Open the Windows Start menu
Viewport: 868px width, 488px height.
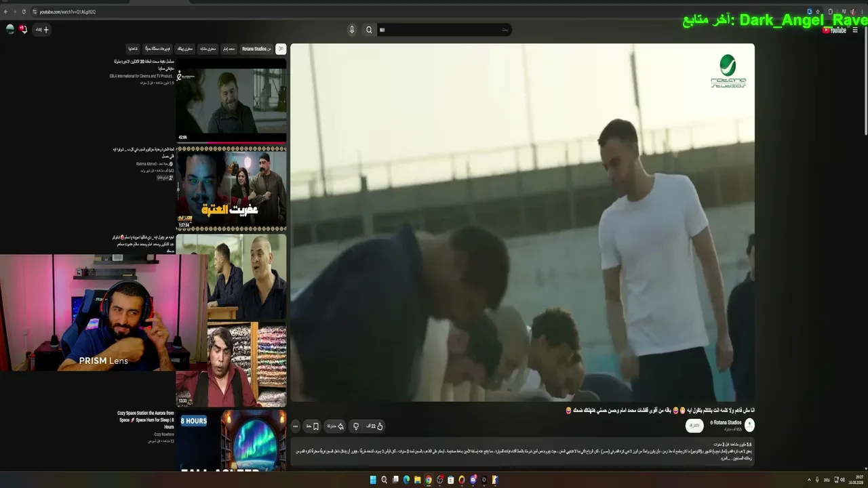click(373, 480)
